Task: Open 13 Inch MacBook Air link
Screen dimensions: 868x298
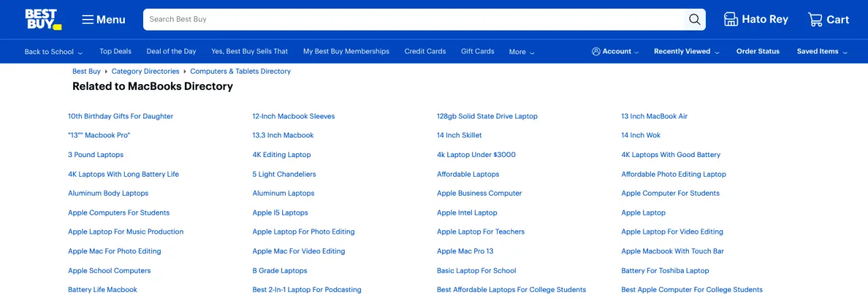Action: (x=654, y=116)
